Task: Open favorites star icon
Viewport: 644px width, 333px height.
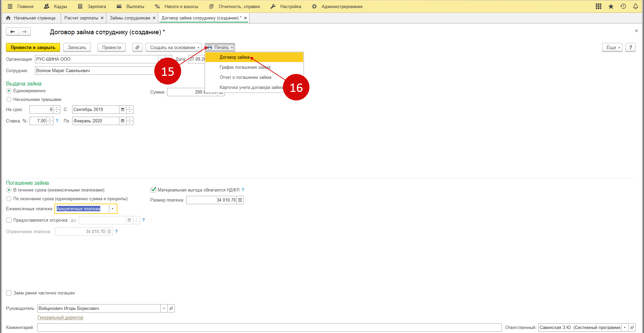Action: pyautogui.click(x=611, y=6)
